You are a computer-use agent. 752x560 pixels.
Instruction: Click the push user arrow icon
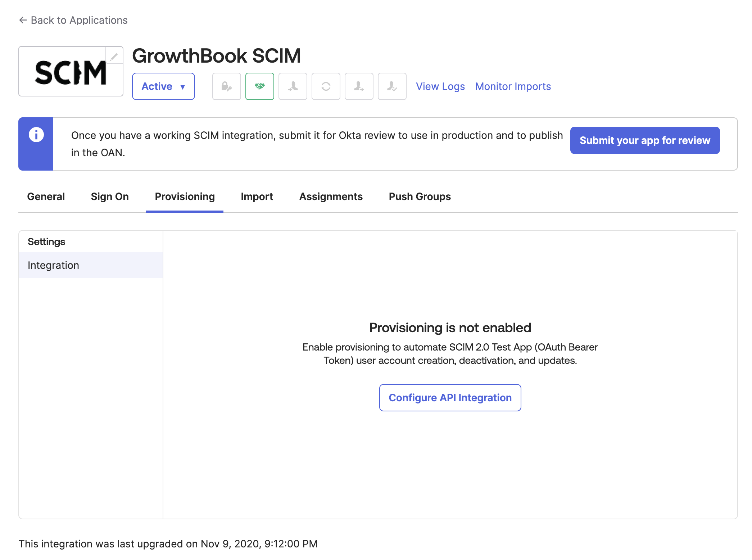(x=359, y=86)
